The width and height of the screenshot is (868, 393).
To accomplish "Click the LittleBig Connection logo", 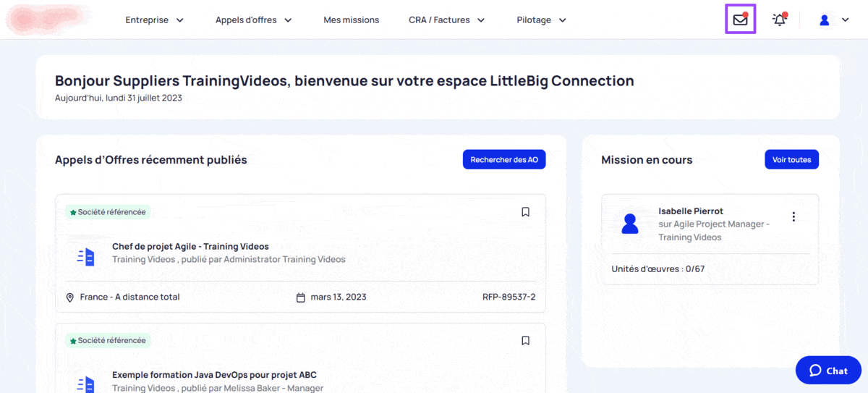I will pyautogui.click(x=48, y=20).
